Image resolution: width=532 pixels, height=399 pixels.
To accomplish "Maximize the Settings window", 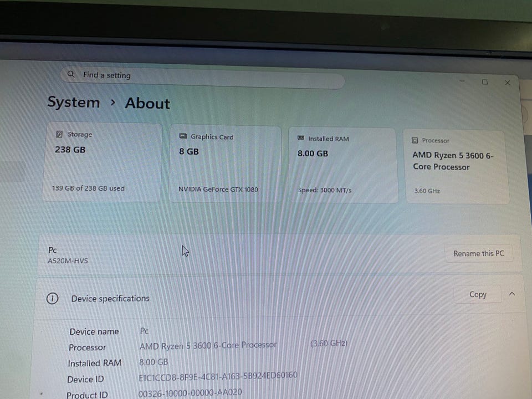I will (485, 82).
